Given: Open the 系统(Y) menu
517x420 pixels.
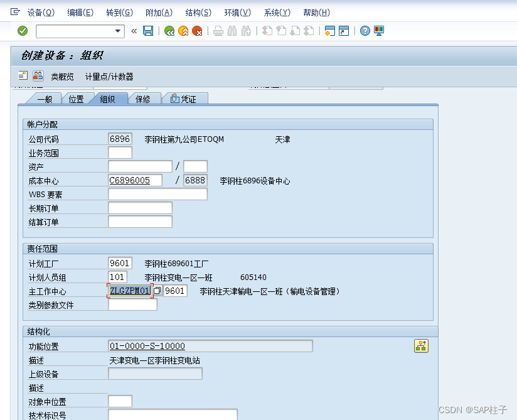Looking at the screenshot, I should coord(277,13).
